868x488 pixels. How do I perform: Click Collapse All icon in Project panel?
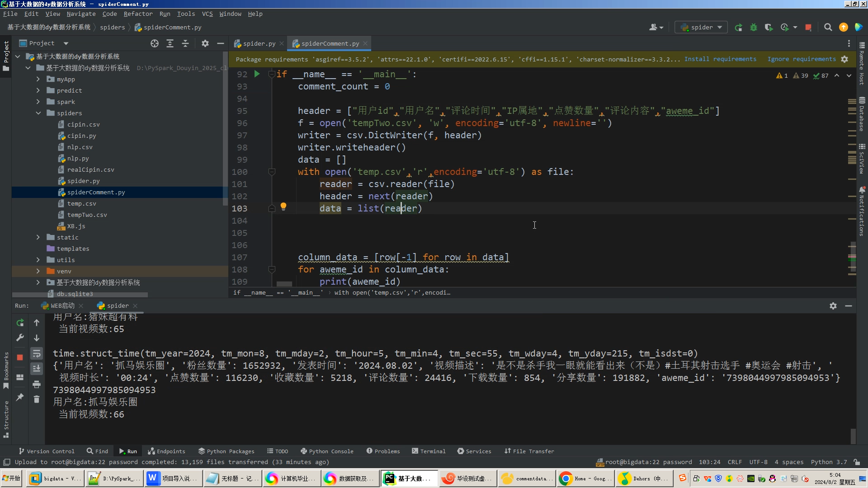[185, 43]
